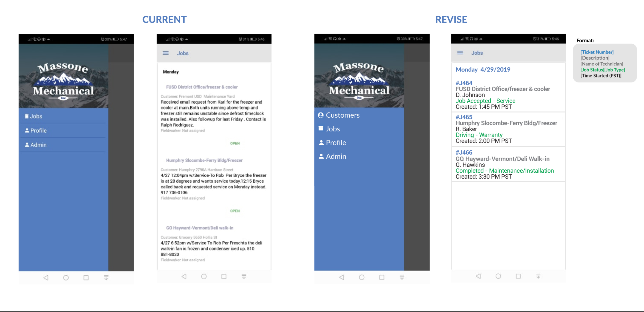This screenshot has height=312, width=644.
Task: Tap recent apps square on third phone
Action: point(382,277)
